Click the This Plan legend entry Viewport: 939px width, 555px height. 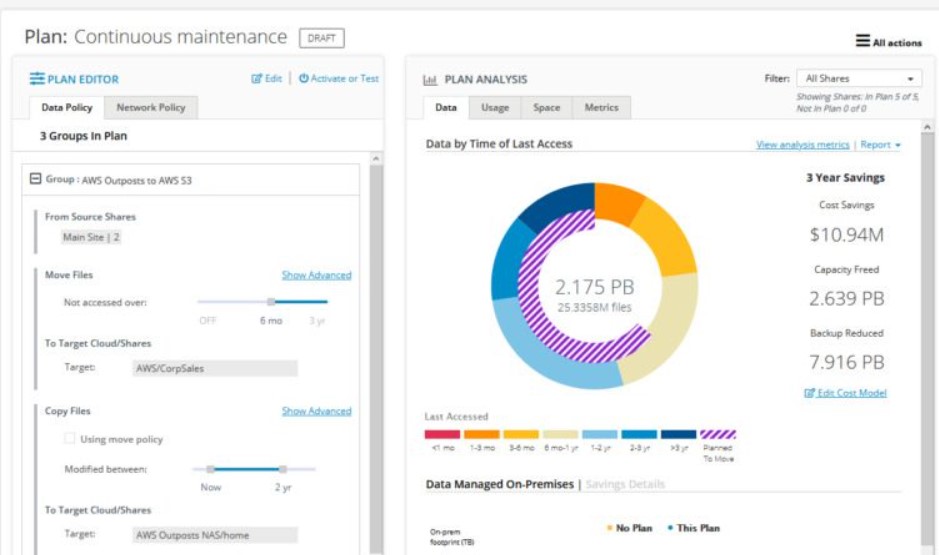tap(693, 528)
